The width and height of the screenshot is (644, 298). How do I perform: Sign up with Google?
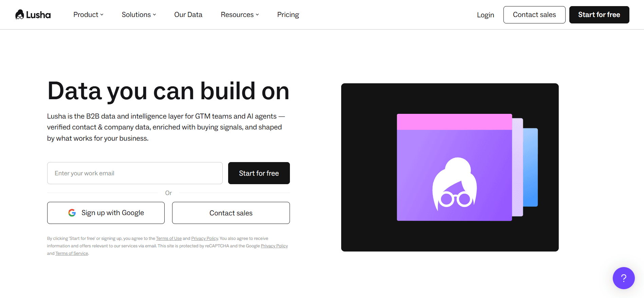tap(106, 213)
